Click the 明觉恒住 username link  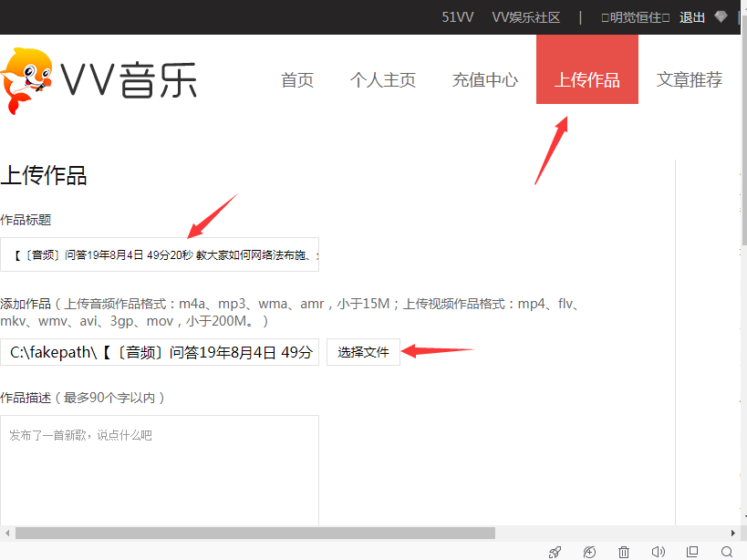click(636, 17)
